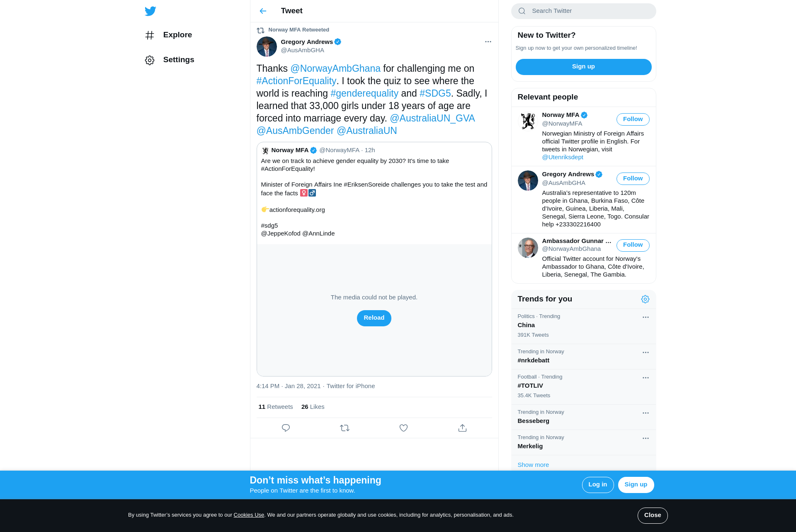Image resolution: width=796 pixels, height=532 pixels.
Task: Open Explore in the sidebar
Action: [169, 35]
